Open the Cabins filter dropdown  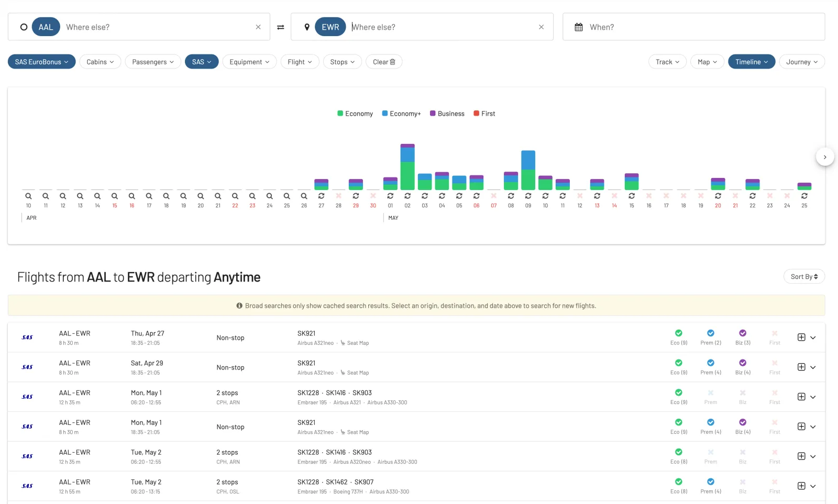point(100,62)
